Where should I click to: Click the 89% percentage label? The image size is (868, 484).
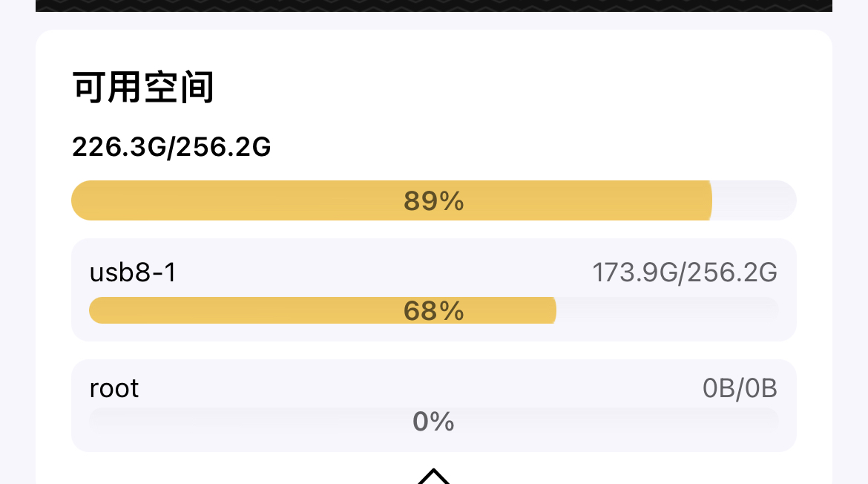(x=433, y=201)
